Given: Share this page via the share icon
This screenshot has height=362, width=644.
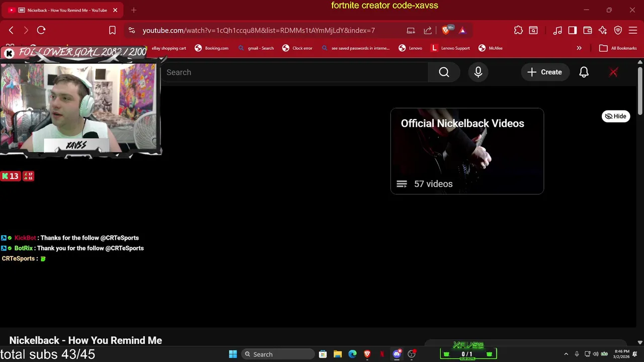Looking at the screenshot, I should click(428, 30).
